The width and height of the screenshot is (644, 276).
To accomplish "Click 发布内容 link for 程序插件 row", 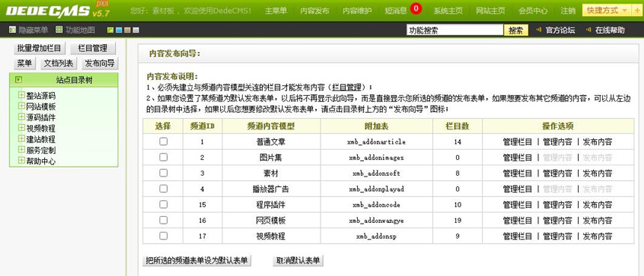I will click(598, 204).
